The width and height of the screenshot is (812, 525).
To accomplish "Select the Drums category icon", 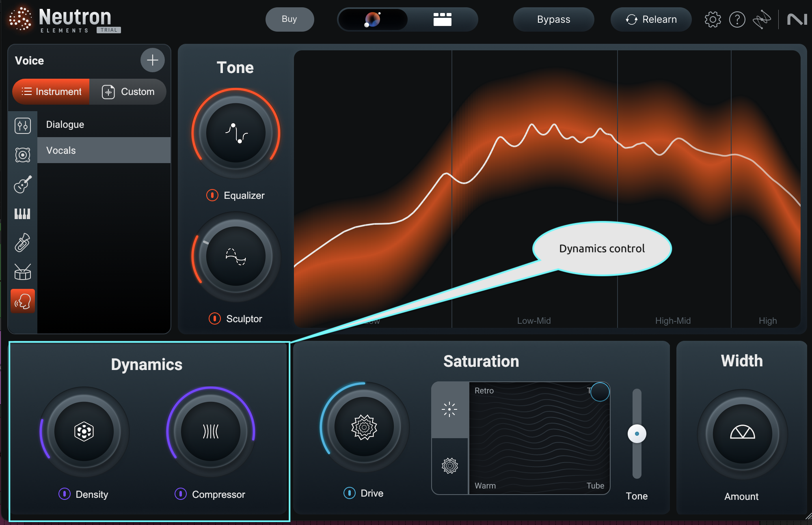I will coord(23,272).
